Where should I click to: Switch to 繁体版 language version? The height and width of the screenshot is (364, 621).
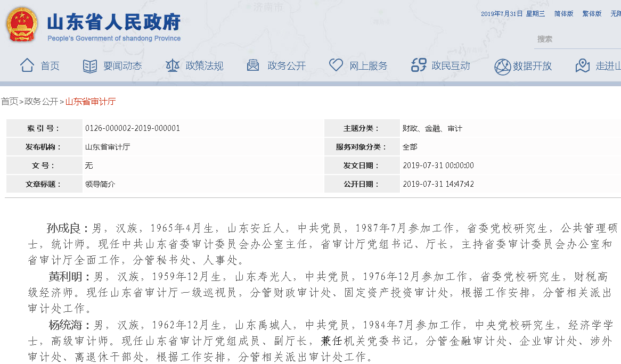(x=592, y=14)
